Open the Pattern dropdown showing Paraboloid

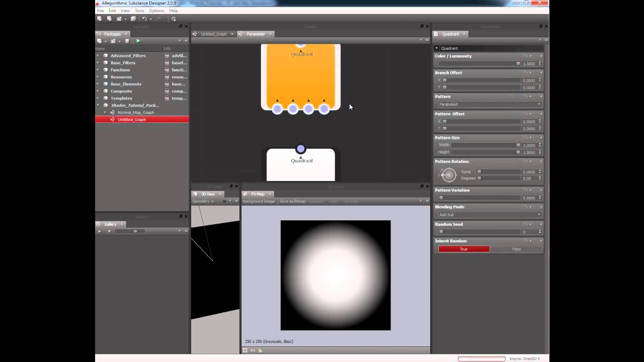pyautogui.click(x=488, y=104)
